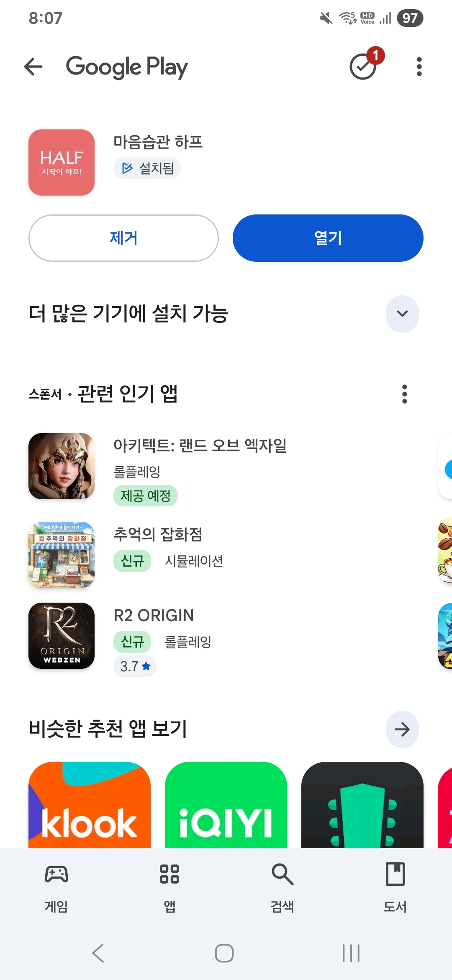
Task: Expand the 더 많은 기기에 설치 가능 section
Action: (x=402, y=314)
